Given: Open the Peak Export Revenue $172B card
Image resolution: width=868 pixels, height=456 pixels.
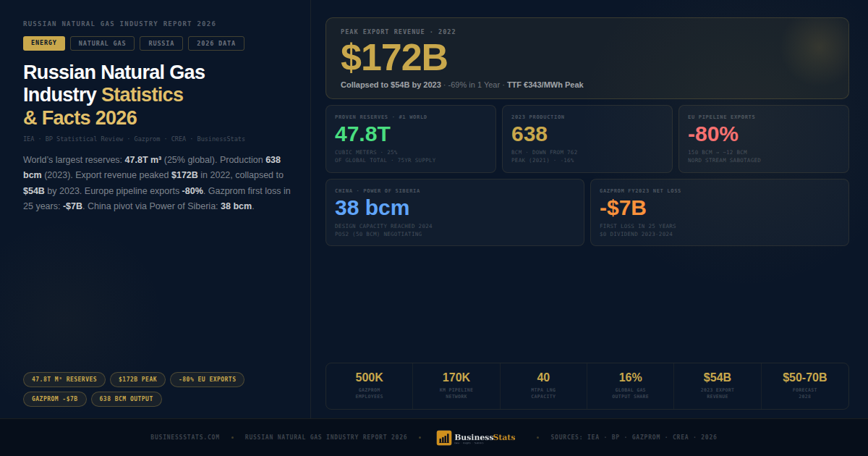Looking at the screenshot, I should pyautogui.click(x=589, y=58).
